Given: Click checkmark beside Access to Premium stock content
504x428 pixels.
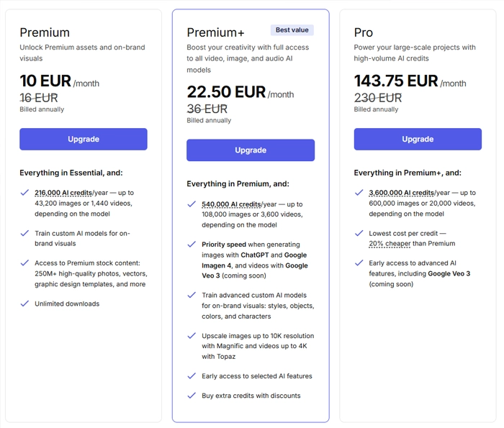Looking at the screenshot, I should tap(24, 263).
